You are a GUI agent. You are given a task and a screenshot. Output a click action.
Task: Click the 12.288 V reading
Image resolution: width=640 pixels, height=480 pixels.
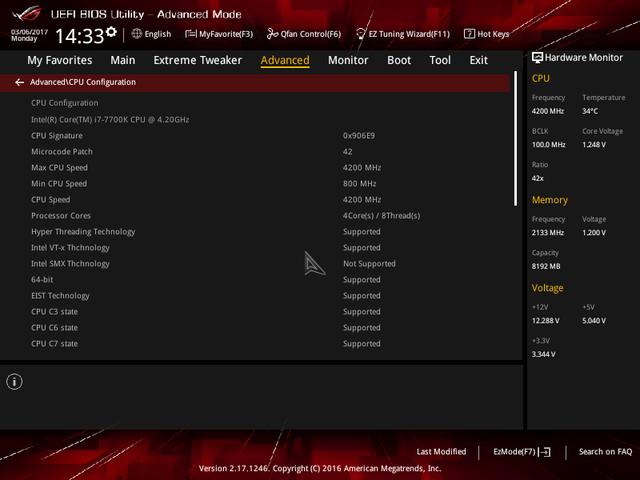pyautogui.click(x=545, y=320)
